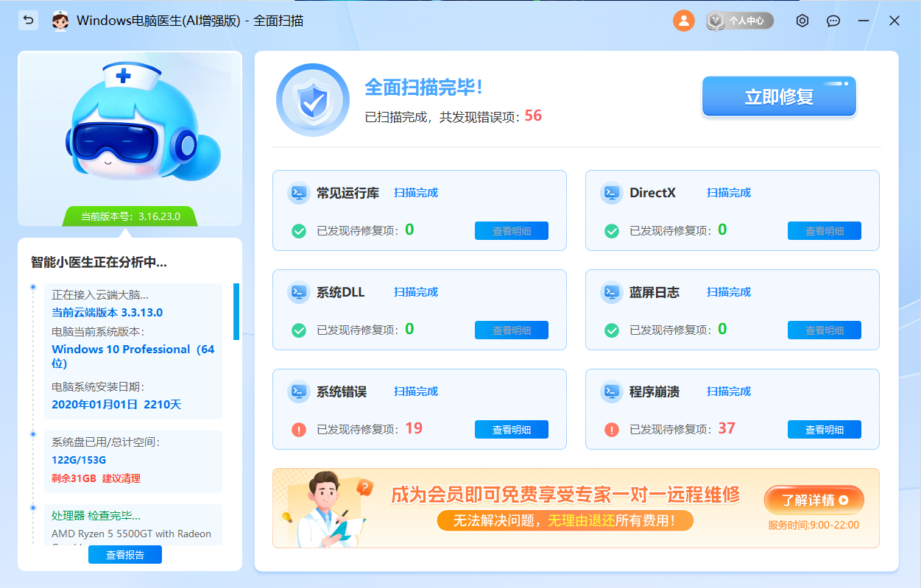
Task: Click 扫描完成 status in 程序崩溃 card
Action: tap(729, 392)
